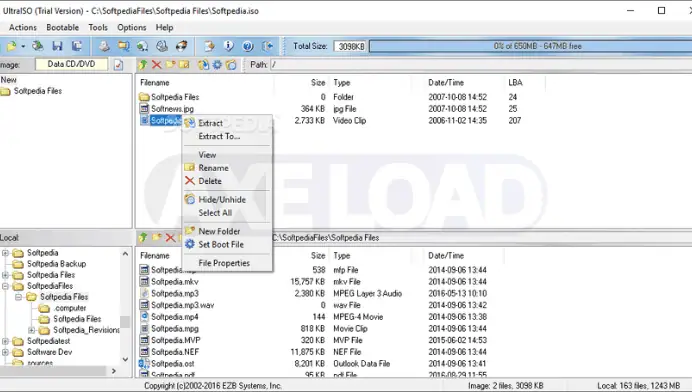Expand the Softpediatest tree node
The height and width of the screenshot is (392, 692).
[x=5, y=341]
